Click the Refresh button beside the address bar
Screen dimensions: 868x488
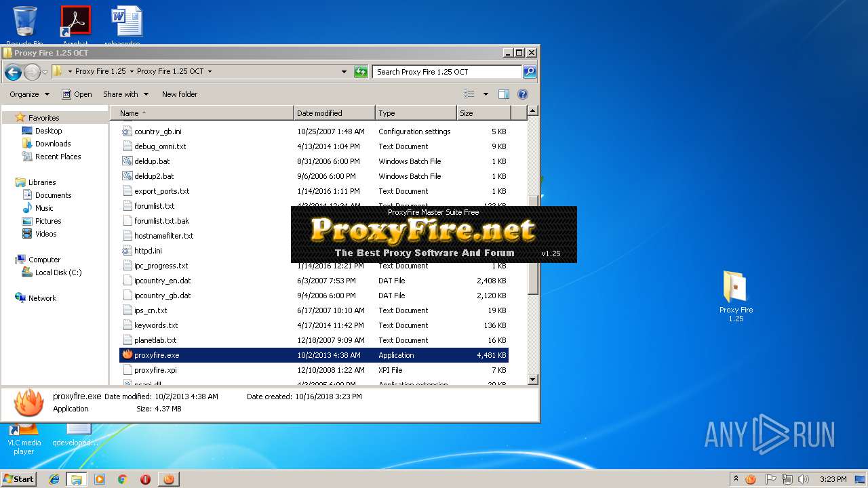click(x=361, y=72)
